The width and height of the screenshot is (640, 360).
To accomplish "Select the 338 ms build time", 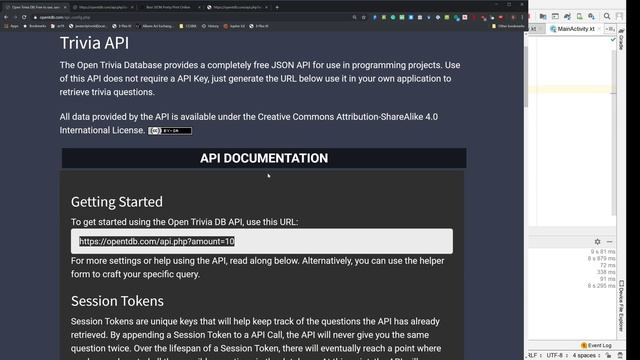I will click(x=606, y=272).
